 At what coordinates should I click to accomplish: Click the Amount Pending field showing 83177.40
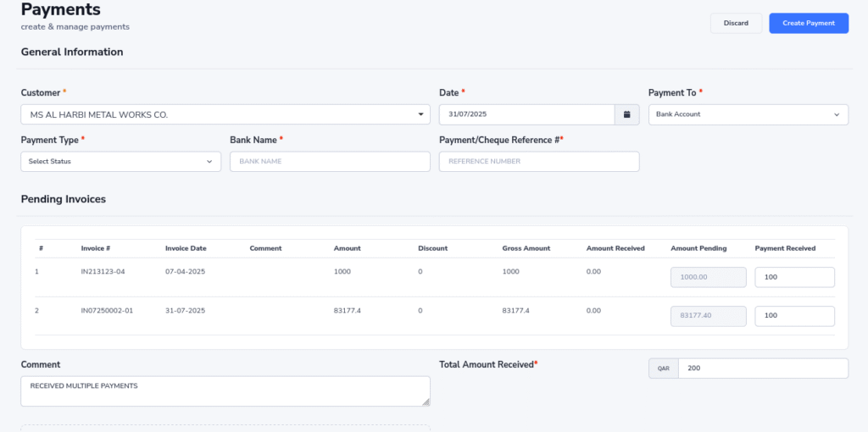click(708, 316)
